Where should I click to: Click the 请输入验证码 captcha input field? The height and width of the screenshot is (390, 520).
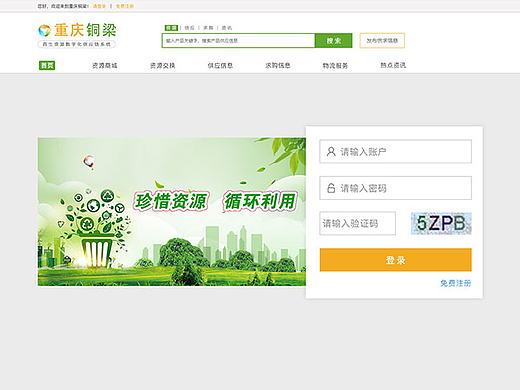tap(357, 223)
